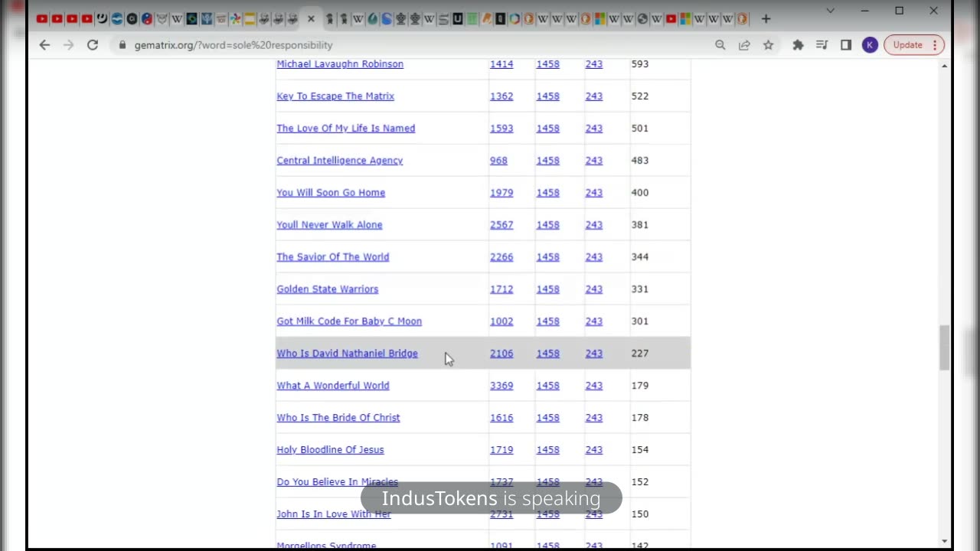Open Who Is David Nathaniel Bridge link
980x551 pixels.
tap(347, 354)
